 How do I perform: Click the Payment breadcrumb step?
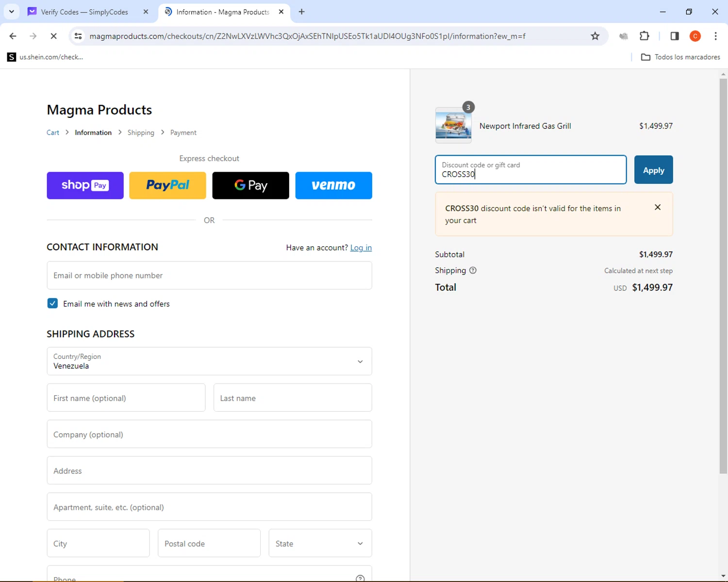(x=183, y=132)
